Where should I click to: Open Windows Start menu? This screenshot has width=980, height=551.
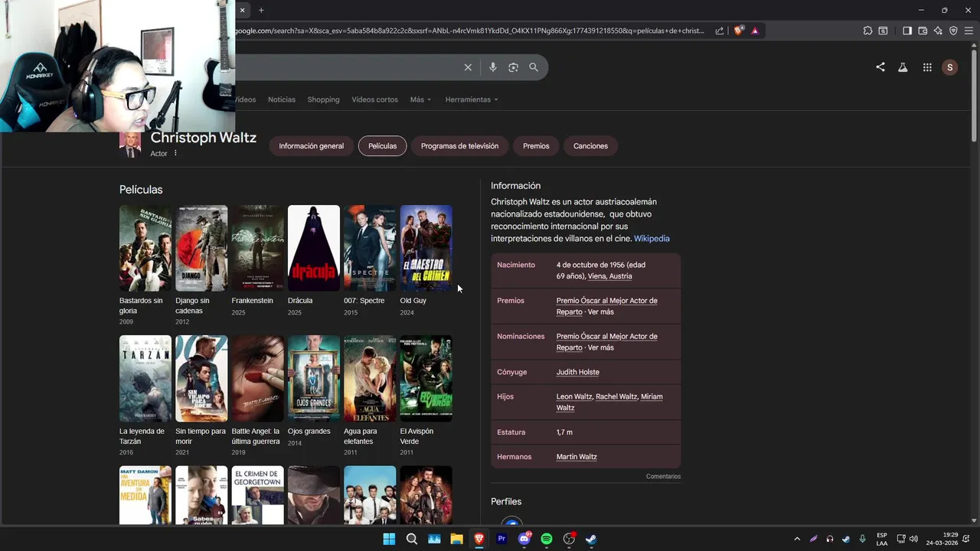tap(389, 539)
